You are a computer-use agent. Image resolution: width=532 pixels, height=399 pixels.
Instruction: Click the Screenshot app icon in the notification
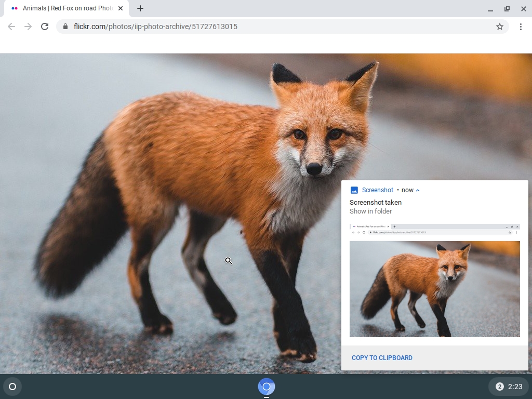coord(354,190)
